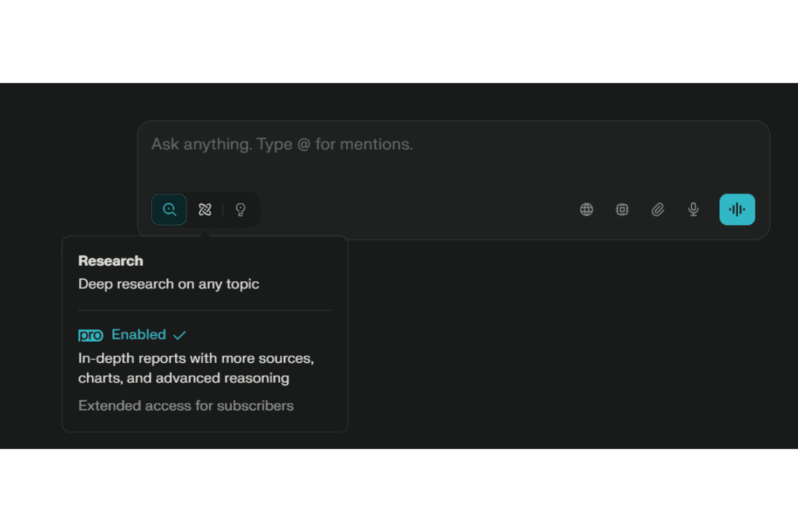
Task: Select the Research mode magnifier icon
Action: (169, 210)
